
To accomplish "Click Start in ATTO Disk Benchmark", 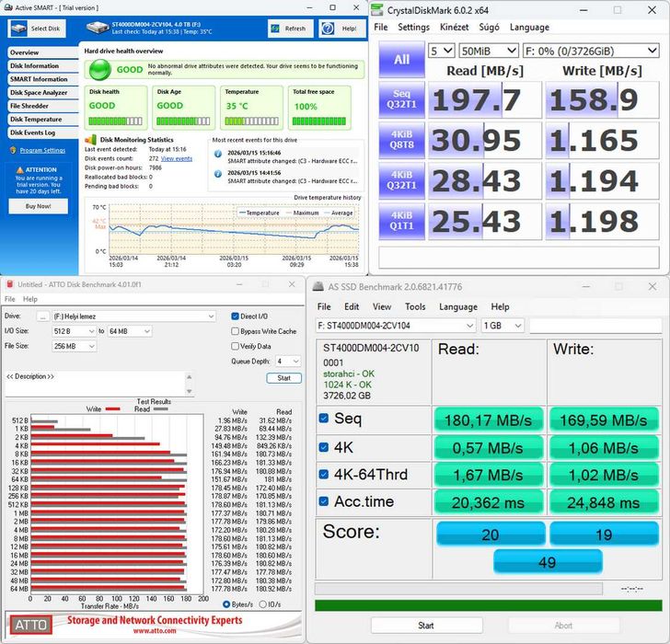I will [x=283, y=378].
